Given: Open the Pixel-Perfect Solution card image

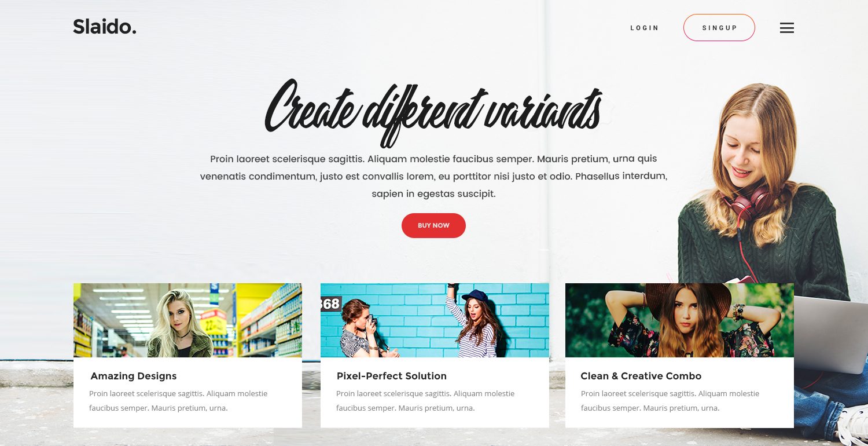Looking at the screenshot, I should [x=435, y=320].
